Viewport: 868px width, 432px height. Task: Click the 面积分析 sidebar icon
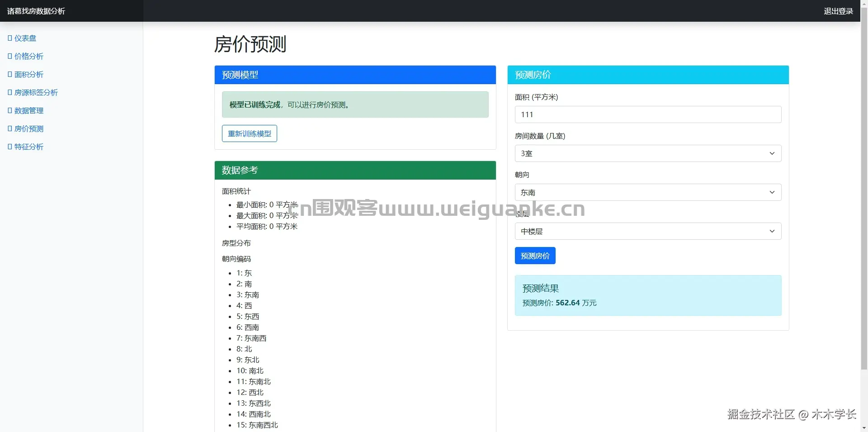(10, 74)
